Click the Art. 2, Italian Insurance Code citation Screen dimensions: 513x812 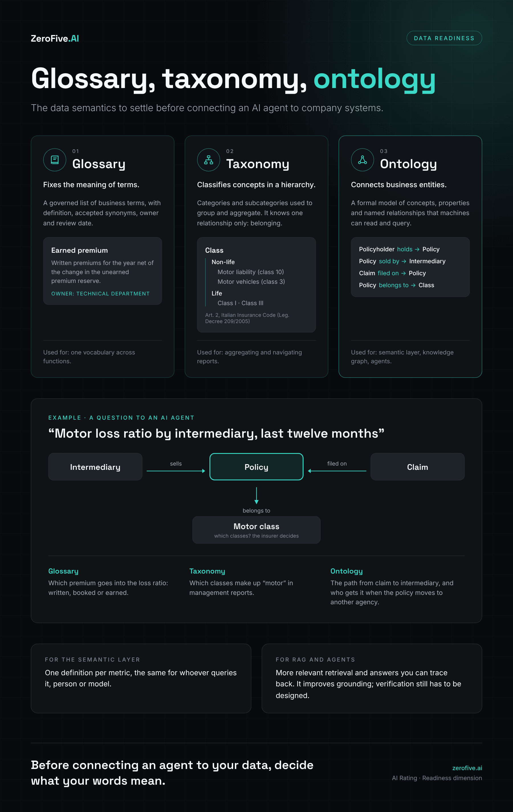pos(247,318)
